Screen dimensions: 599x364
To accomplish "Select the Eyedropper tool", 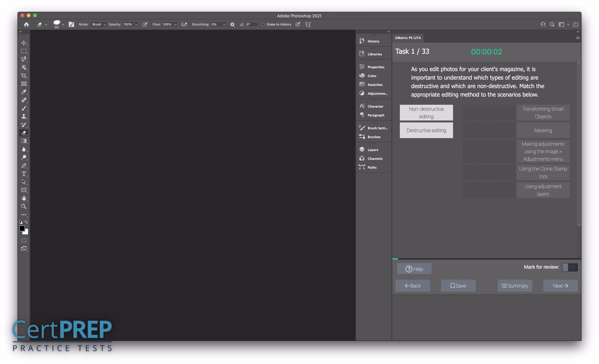I will point(24,92).
